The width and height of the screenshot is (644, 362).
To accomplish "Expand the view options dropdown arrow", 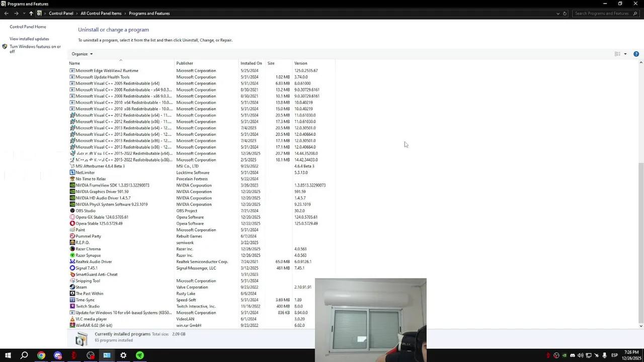I will (x=625, y=54).
